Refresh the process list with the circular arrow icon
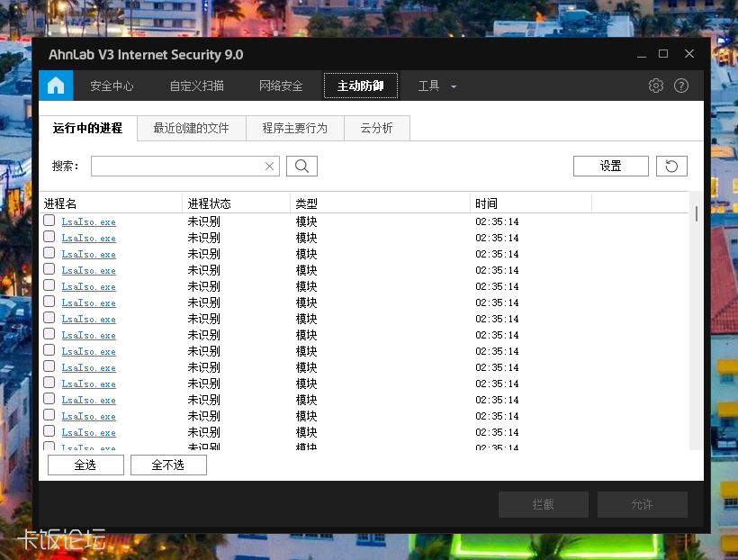738x560 pixels. pos(671,166)
